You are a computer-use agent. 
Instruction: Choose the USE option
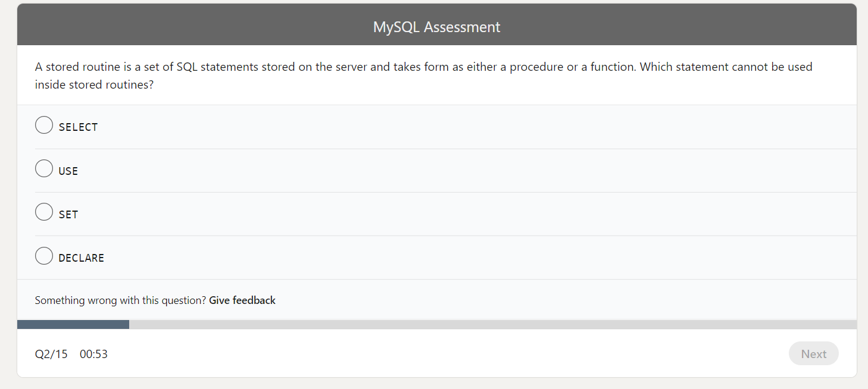pos(43,168)
